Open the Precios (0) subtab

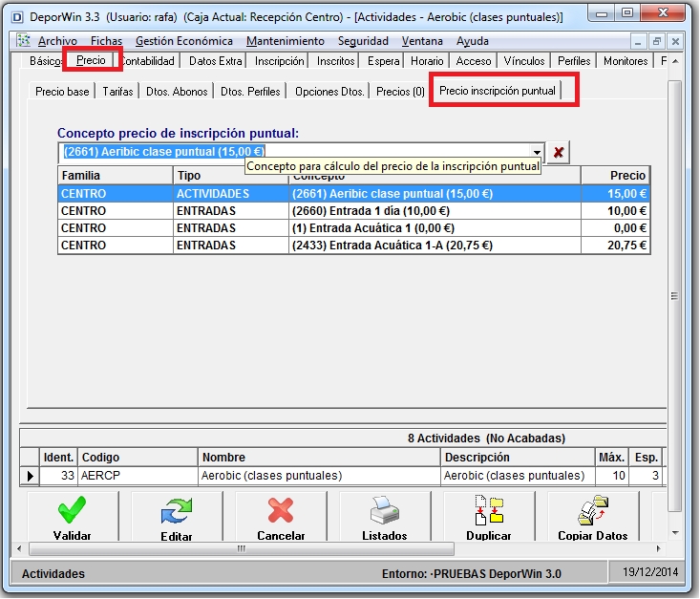(x=400, y=92)
